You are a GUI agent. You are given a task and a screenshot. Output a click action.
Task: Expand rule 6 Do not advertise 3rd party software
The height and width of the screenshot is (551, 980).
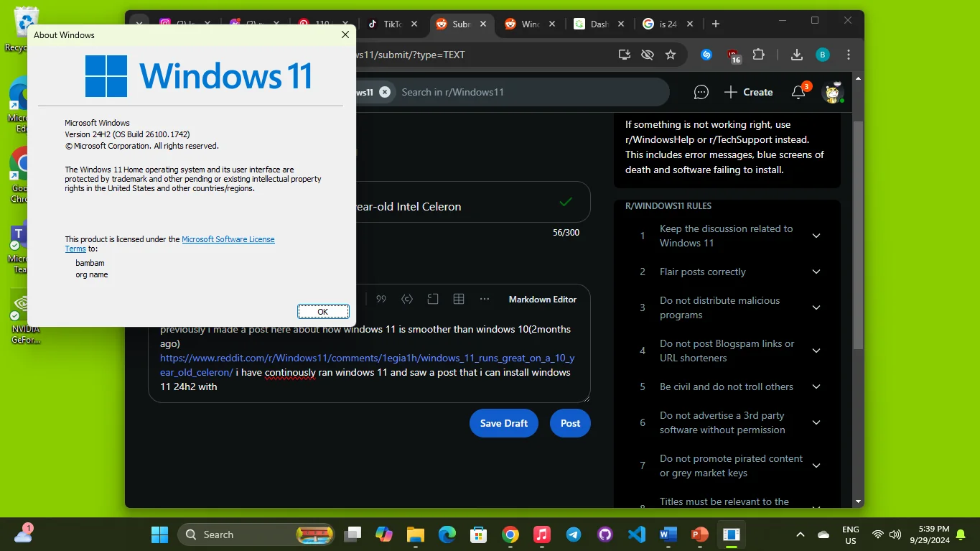click(816, 422)
